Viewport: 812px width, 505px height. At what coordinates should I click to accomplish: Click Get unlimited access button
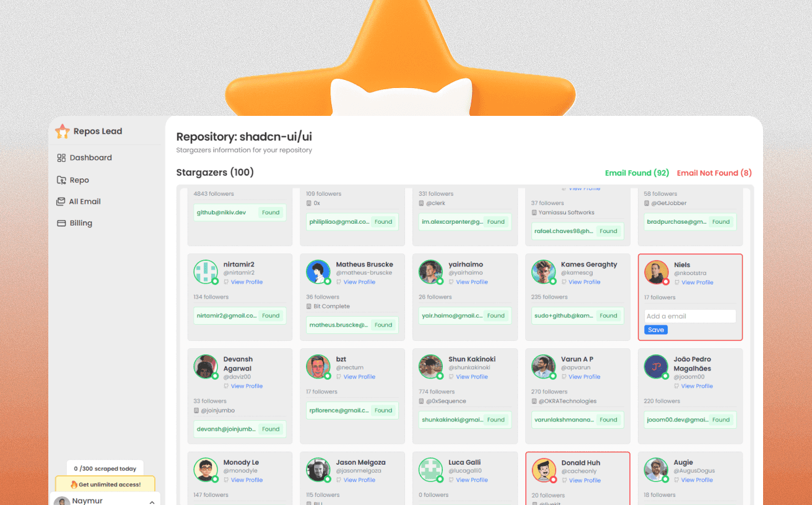pyautogui.click(x=105, y=485)
